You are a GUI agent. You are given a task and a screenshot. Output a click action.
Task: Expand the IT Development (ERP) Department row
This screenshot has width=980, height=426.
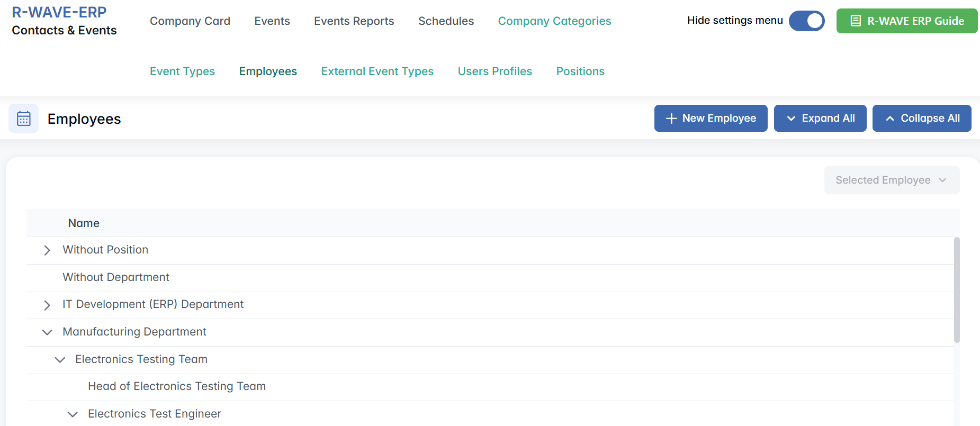(47, 305)
